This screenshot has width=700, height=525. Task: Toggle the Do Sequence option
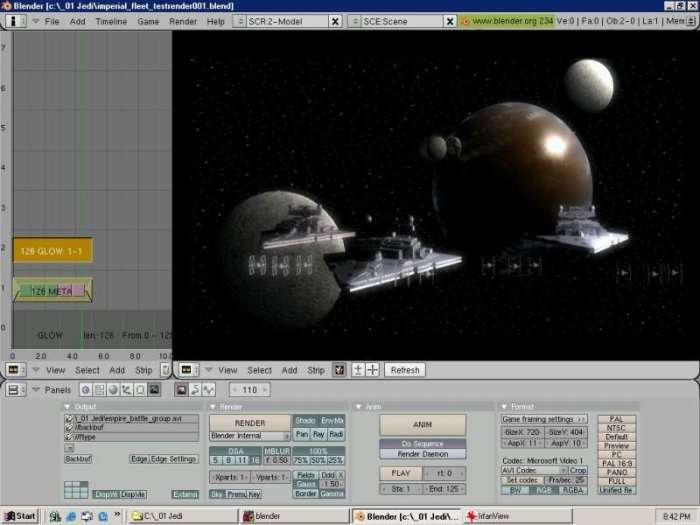coord(422,444)
